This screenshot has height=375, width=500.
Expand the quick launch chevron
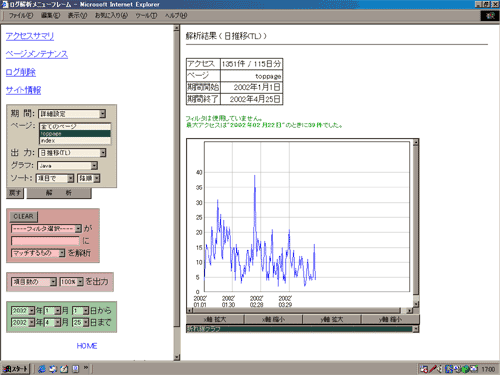86,368
